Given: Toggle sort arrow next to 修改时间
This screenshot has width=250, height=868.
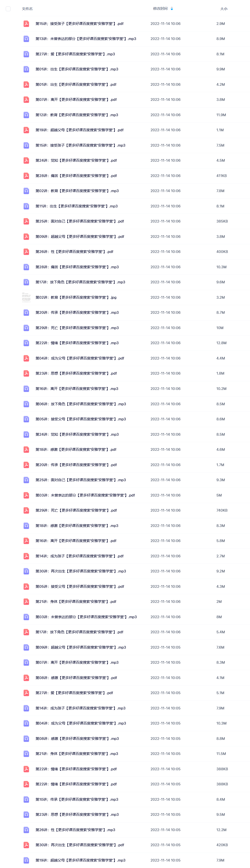Looking at the screenshot, I should (172, 9).
